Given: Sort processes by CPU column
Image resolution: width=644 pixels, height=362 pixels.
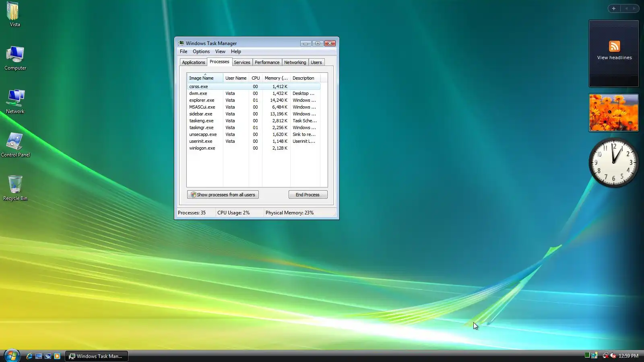Looking at the screenshot, I should [256, 78].
